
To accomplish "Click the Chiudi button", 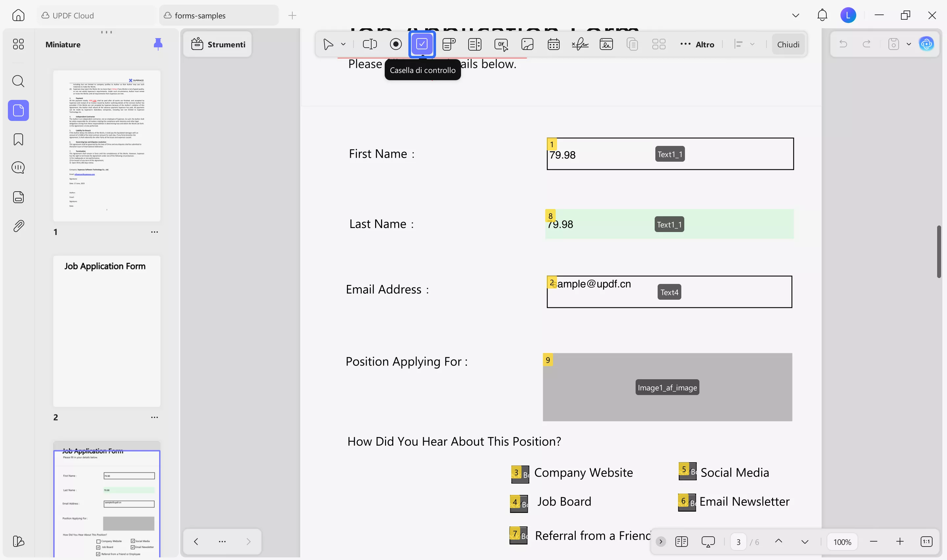I will (x=789, y=44).
